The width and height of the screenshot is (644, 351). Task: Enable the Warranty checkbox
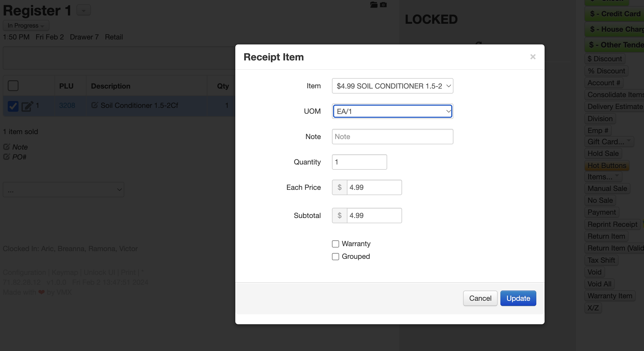click(336, 244)
